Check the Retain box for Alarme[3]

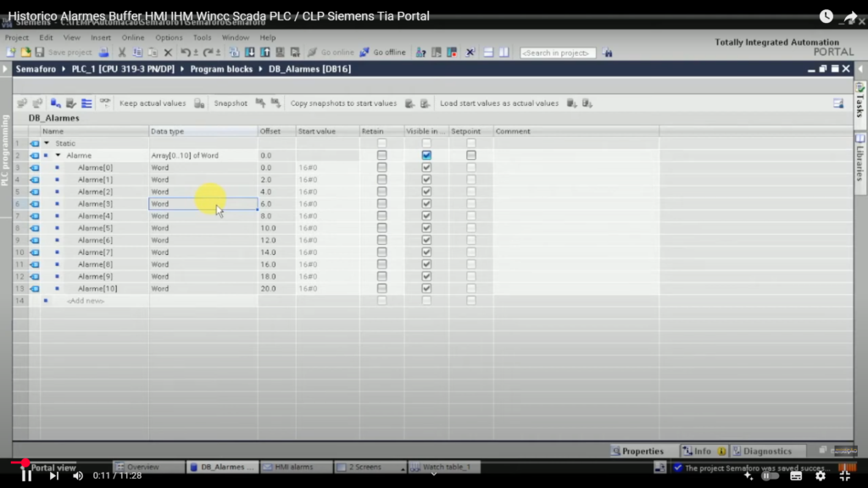382,203
